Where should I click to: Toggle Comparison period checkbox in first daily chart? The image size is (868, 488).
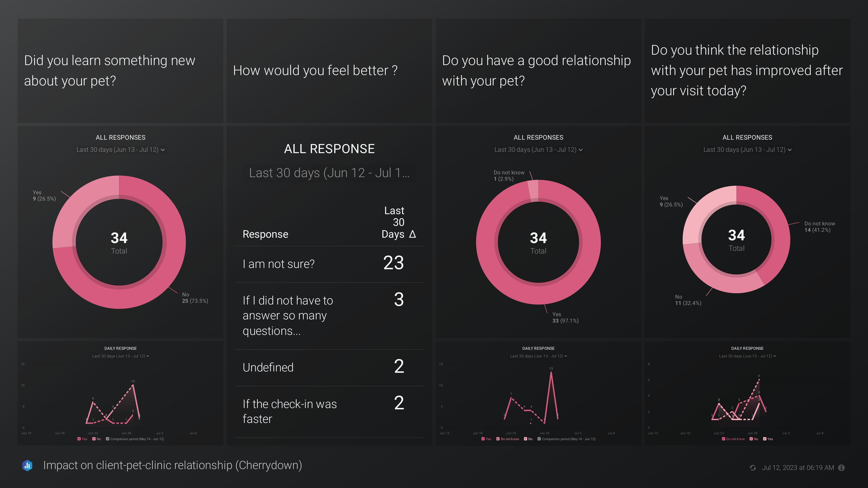click(x=108, y=439)
